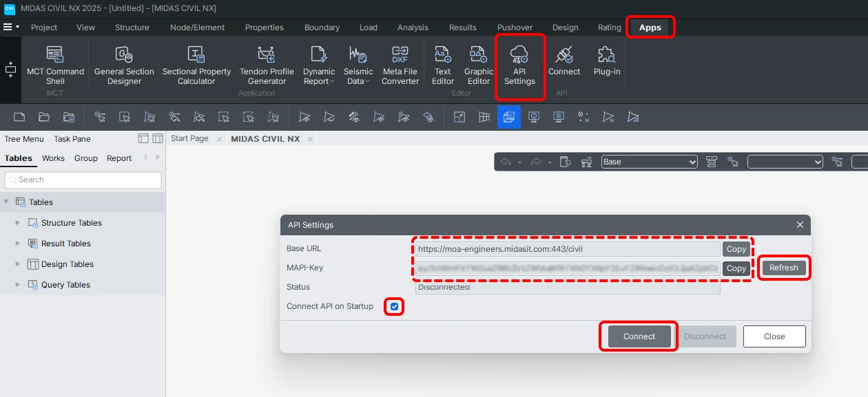Open the Results ribbon tab
This screenshot has width=868, height=397.
[463, 28]
